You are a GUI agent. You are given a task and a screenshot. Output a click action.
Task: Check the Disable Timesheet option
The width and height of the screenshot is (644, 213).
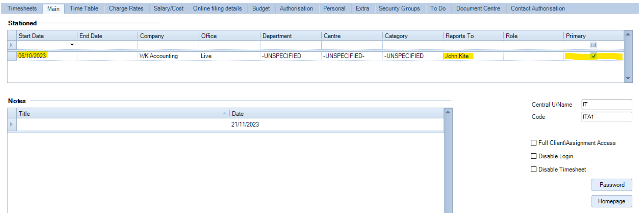533,169
